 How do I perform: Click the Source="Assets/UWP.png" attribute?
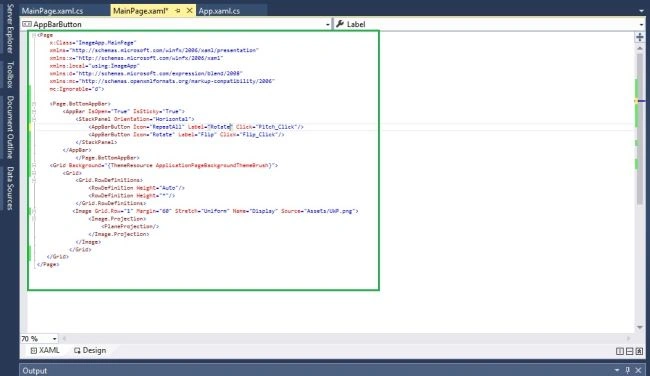point(318,211)
